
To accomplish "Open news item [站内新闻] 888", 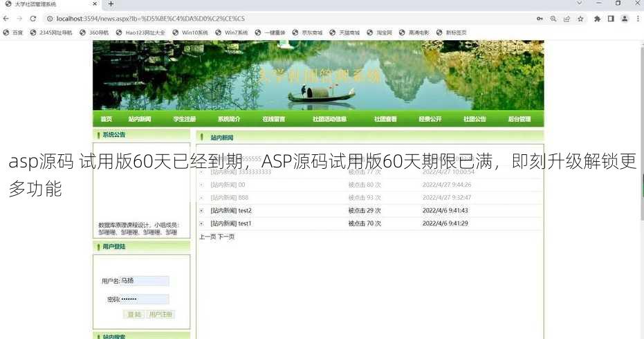I will [229, 198].
